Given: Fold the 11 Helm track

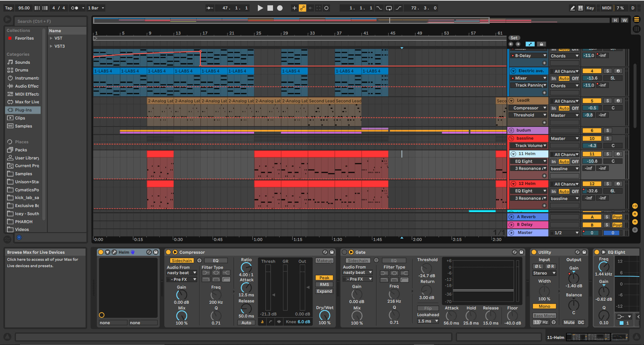Looking at the screenshot, I should [x=513, y=154].
